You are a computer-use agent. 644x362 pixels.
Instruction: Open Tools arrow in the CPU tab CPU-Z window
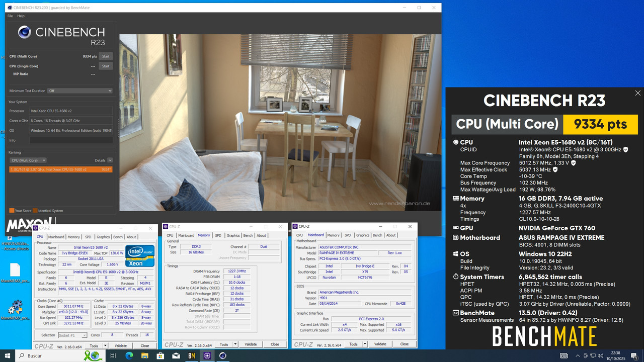coord(105,345)
